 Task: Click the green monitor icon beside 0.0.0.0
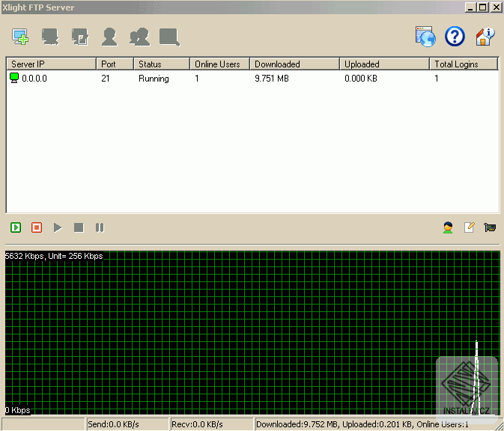(x=14, y=78)
